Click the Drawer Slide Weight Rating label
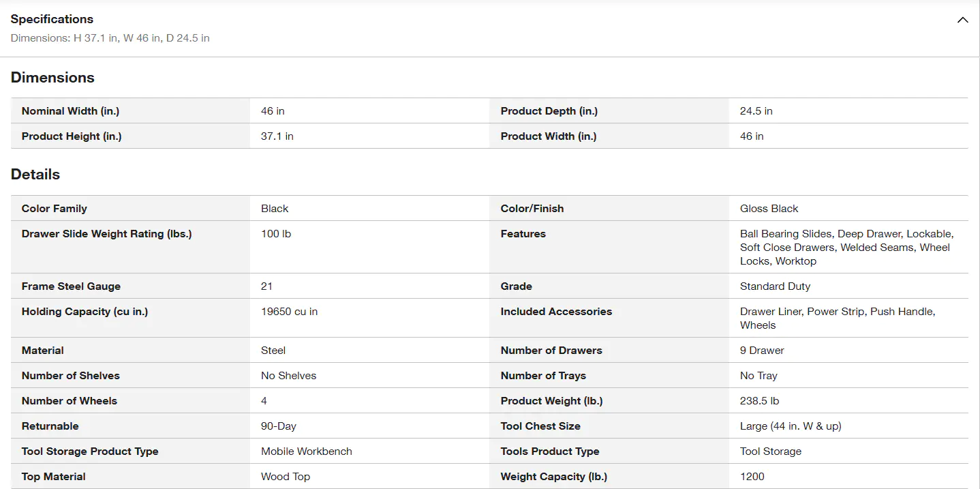This screenshot has height=489, width=980. click(106, 234)
